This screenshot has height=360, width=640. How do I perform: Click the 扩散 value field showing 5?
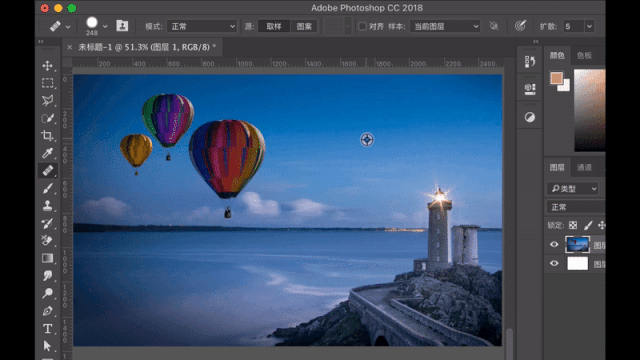[x=573, y=27]
